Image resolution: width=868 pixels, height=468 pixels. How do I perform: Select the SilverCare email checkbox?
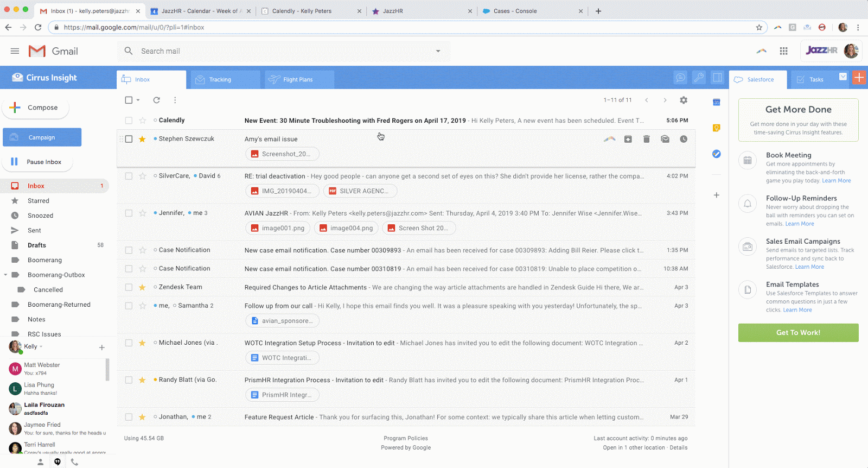[x=129, y=176]
